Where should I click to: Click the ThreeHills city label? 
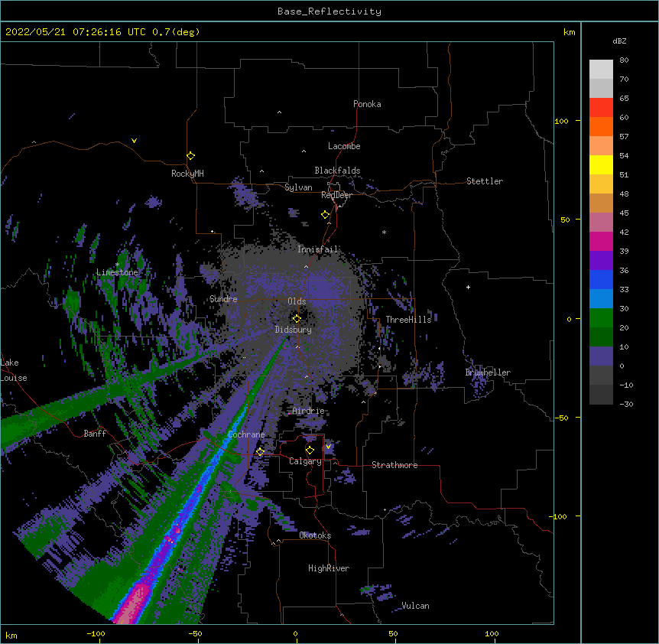[408, 320]
